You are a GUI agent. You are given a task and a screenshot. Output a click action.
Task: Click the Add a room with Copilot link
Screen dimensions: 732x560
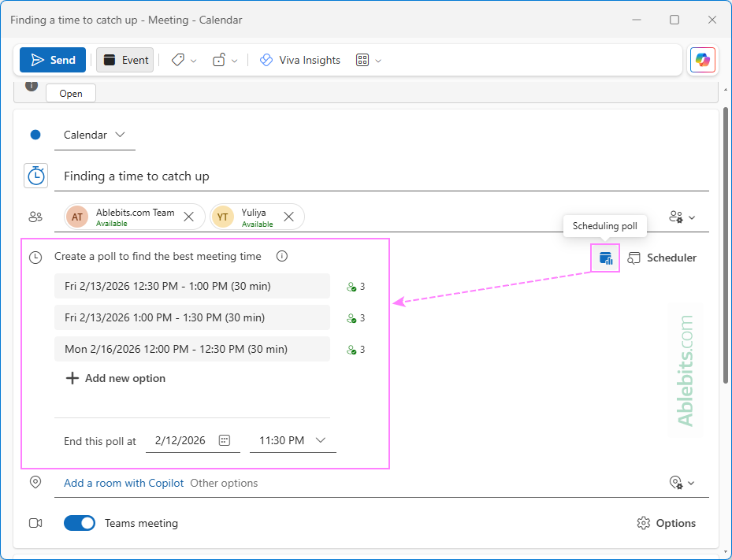pyautogui.click(x=123, y=483)
